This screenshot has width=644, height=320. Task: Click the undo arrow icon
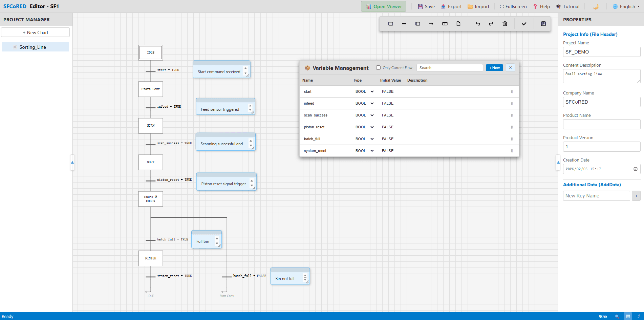478,24
